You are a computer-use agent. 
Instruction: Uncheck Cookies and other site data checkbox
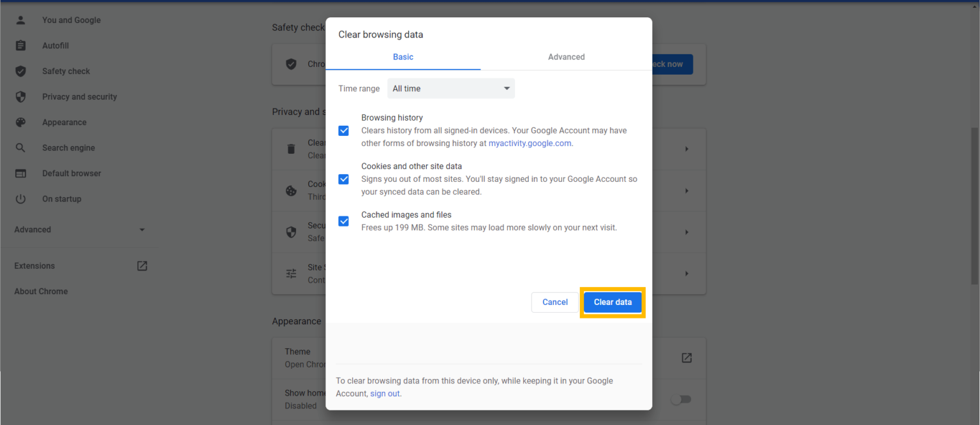tap(343, 179)
